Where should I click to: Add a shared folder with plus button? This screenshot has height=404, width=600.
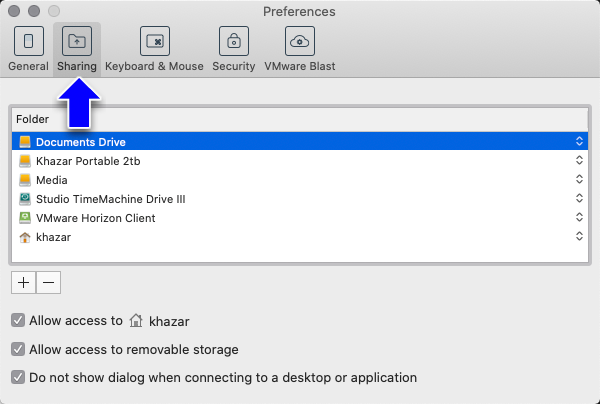click(x=24, y=283)
